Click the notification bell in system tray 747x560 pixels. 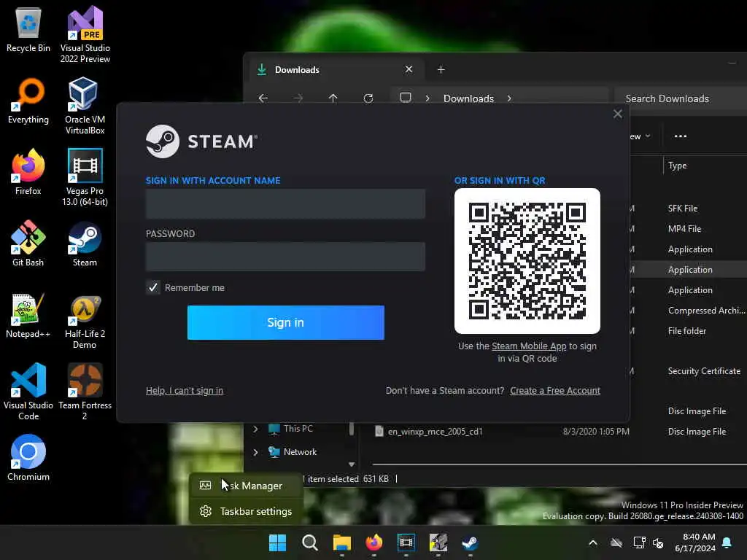[727, 542]
